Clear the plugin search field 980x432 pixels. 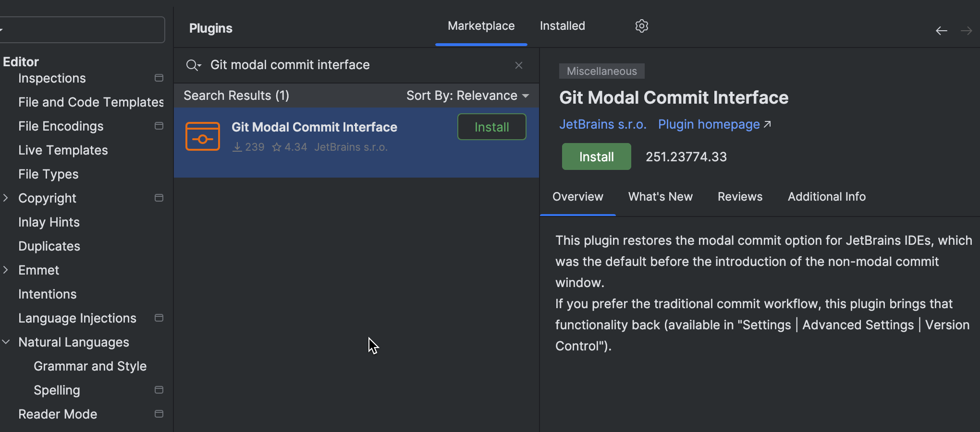(519, 65)
